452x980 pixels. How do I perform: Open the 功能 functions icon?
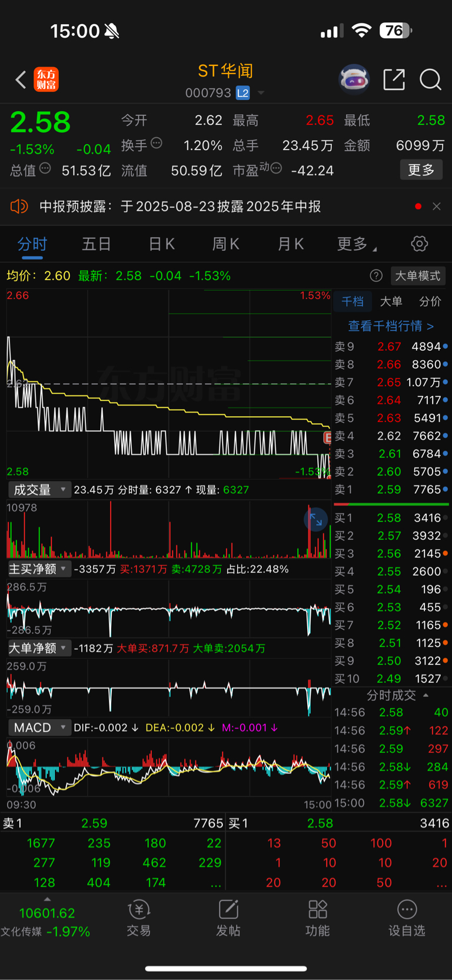(x=318, y=918)
